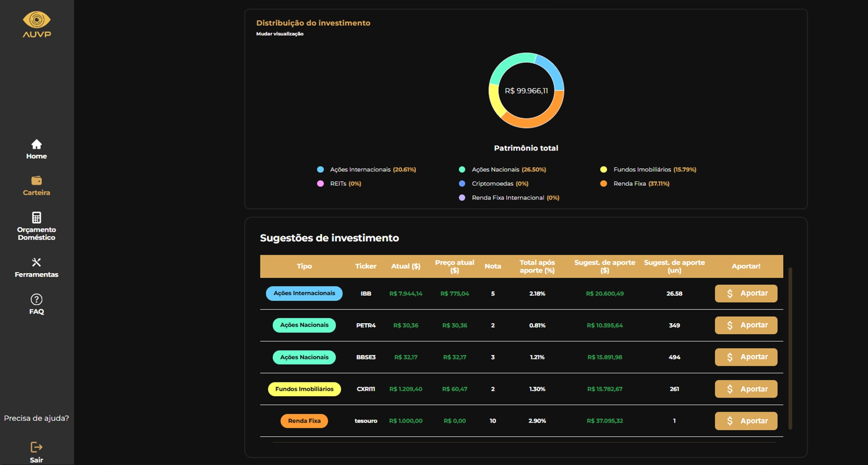Go to Home via house icon

click(x=36, y=144)
